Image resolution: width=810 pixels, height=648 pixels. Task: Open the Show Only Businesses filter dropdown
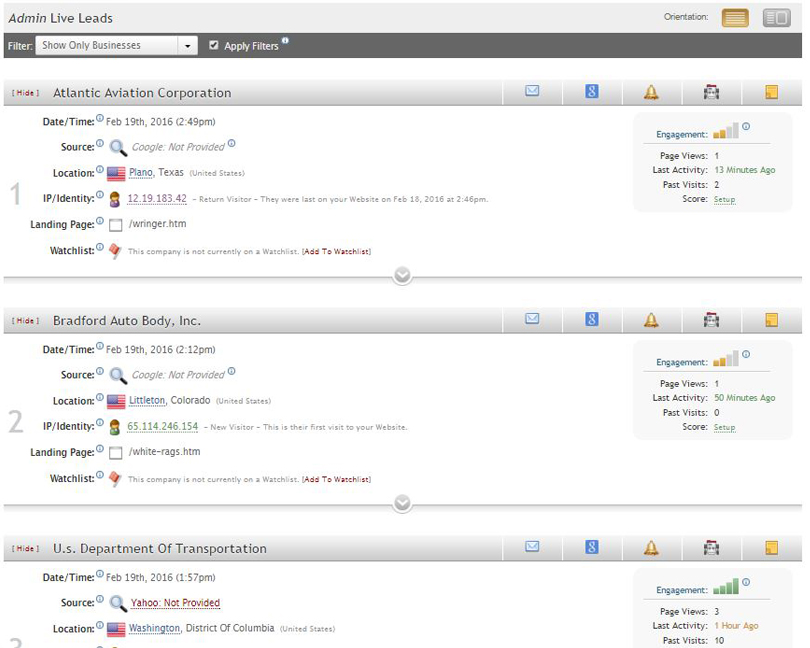click(x=117, y=45)
